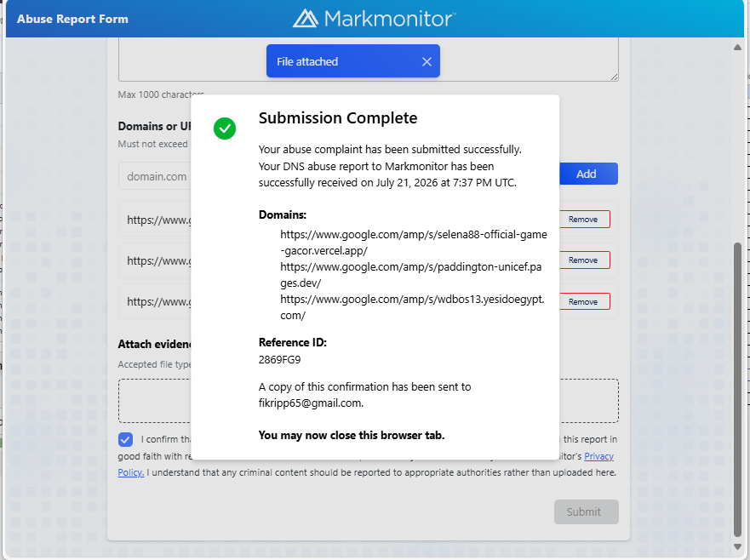The height and width of the screenshot is (560, 750).
Task: Remove the first listed URL entry
Action: [x=585, y=219]
